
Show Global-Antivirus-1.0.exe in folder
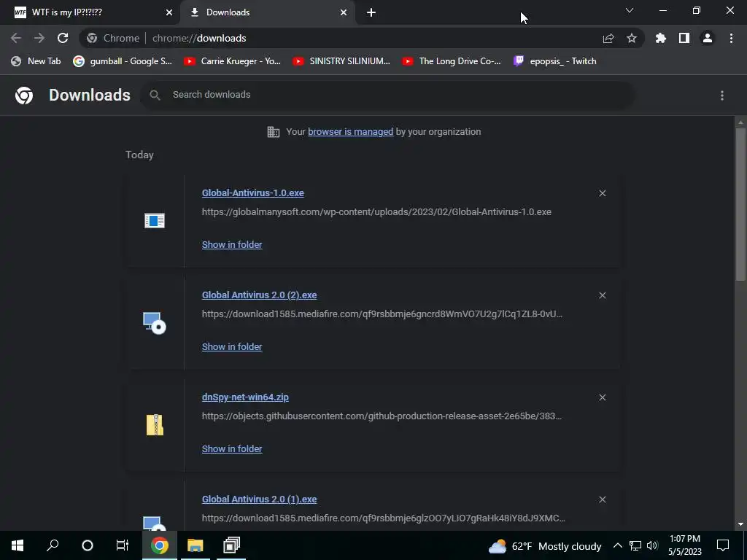[232, 245]
